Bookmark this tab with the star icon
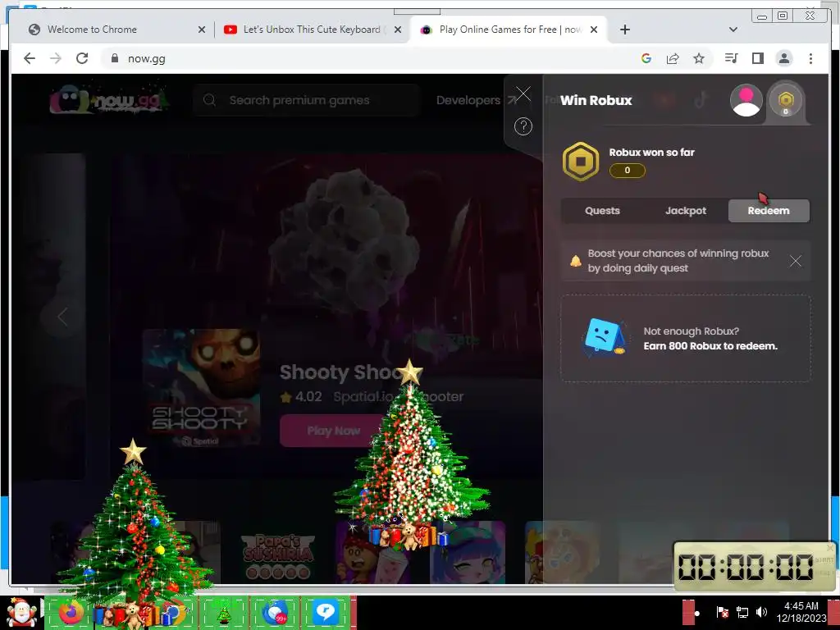This screenshot has height=630, width=840. click(699, 58)
